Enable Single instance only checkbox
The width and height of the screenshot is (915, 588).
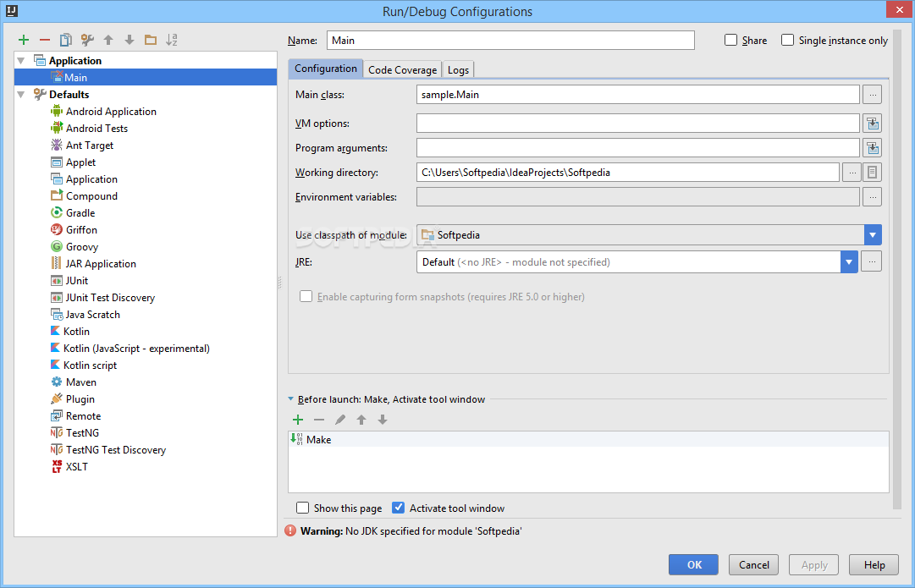[x=788, y=40]
